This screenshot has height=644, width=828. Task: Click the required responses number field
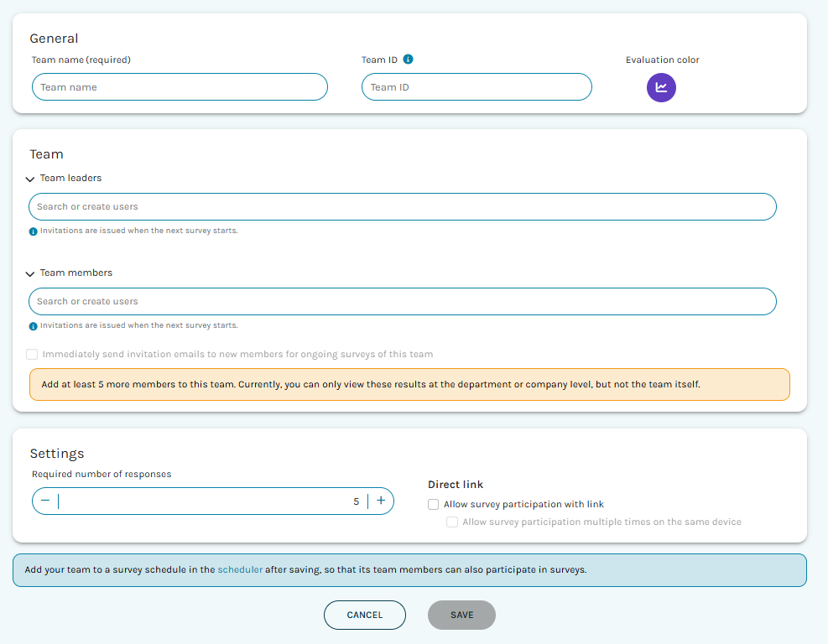coord(211,501)
